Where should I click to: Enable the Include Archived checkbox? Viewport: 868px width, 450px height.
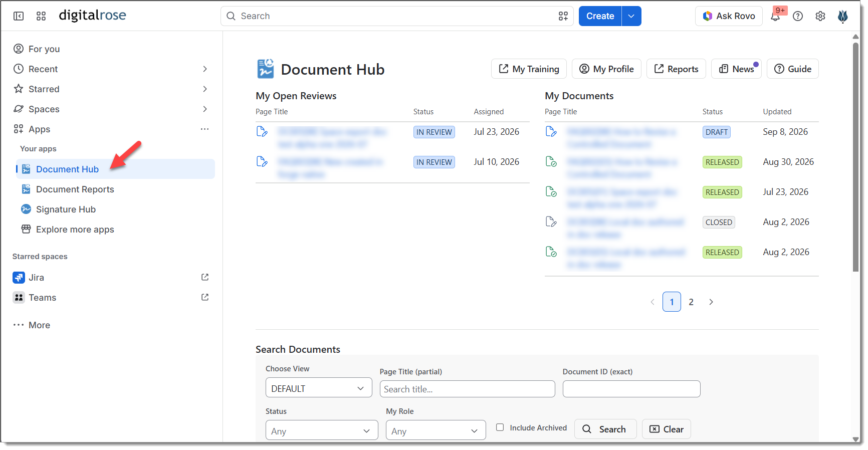[x=500, y=427]
